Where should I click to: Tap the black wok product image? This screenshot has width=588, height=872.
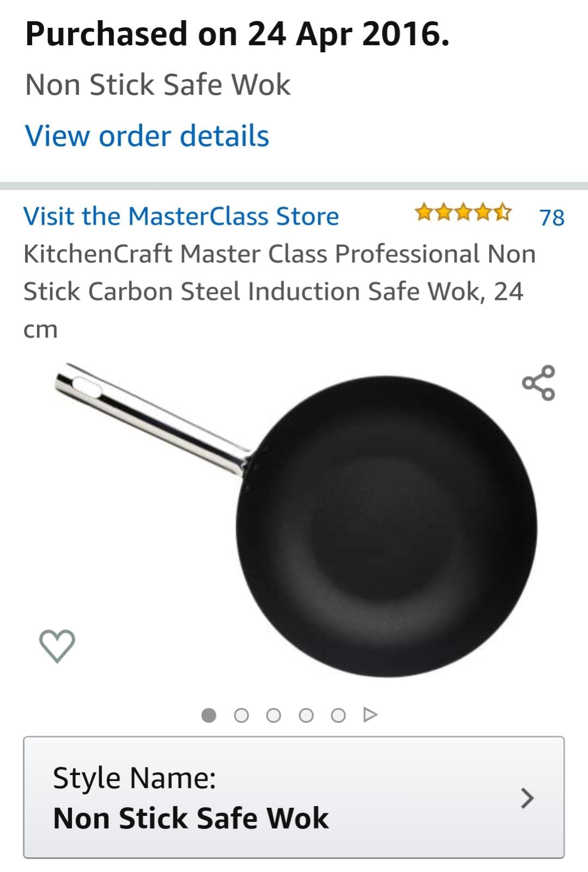point(386,526)
